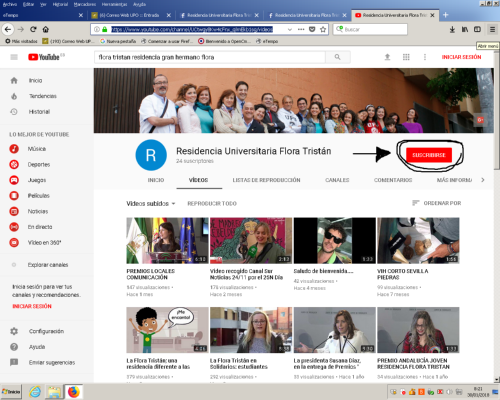The height and width of the screenshot is (400, 500).
Task: Open the file explorer taskbar icon
Action: click(54, 392)
